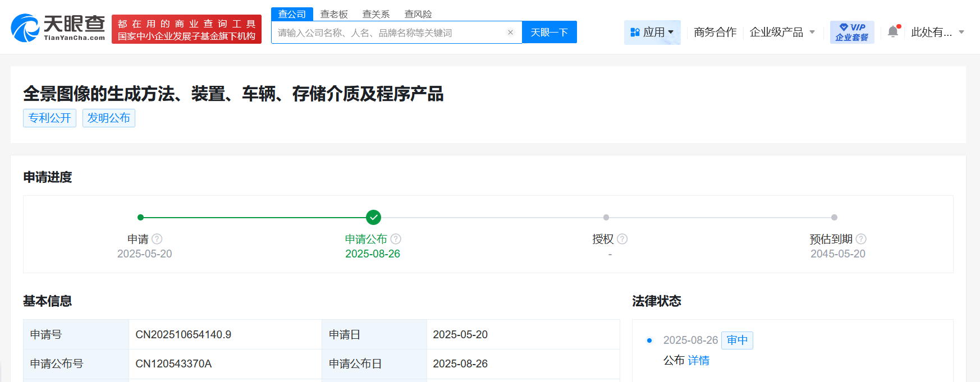Clear the search box with X icon
This screenshot has height=382, width=980.
(510, 33)
